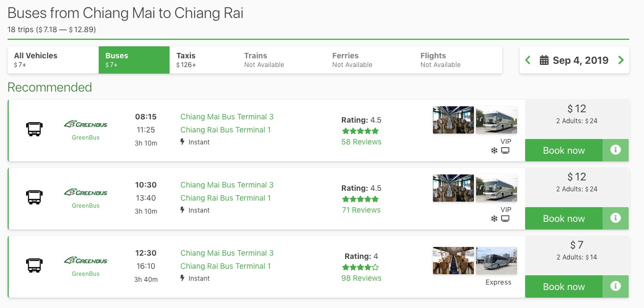Click info icon on 12:30 trip

click(616, 286)
